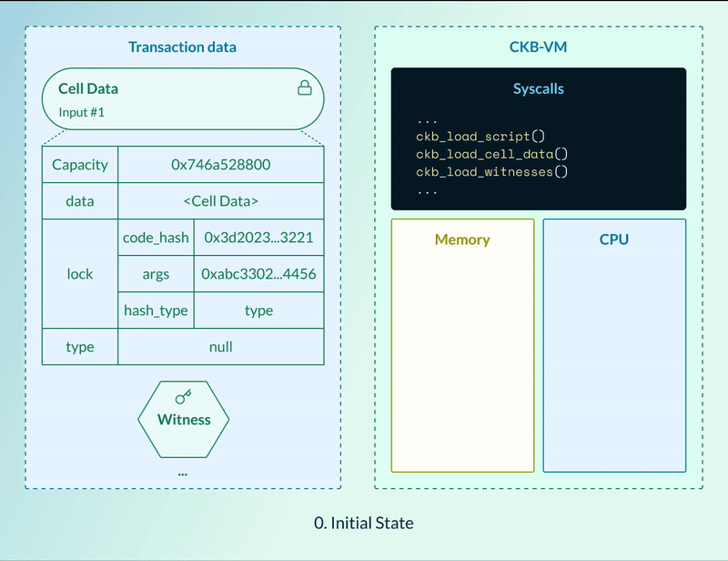Click the Witness hexagon badge
Screen dimensions: 728x561
pos(183,420)
